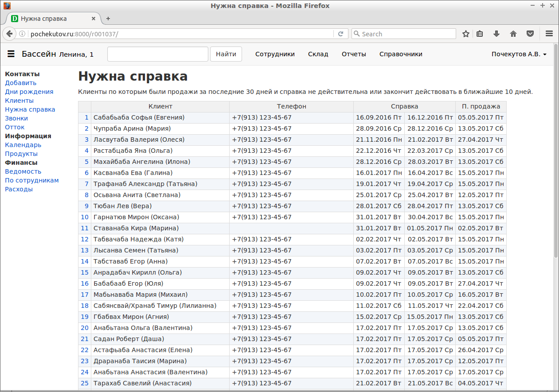The height and width of the screenshot is (392, 559).
Task: Go to home page via house icon
Action: click(x=513, y=34)
